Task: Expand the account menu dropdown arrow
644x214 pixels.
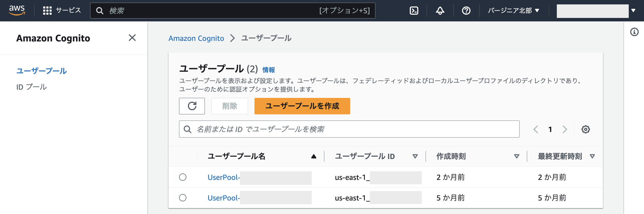Action: (x=633, y=11)
